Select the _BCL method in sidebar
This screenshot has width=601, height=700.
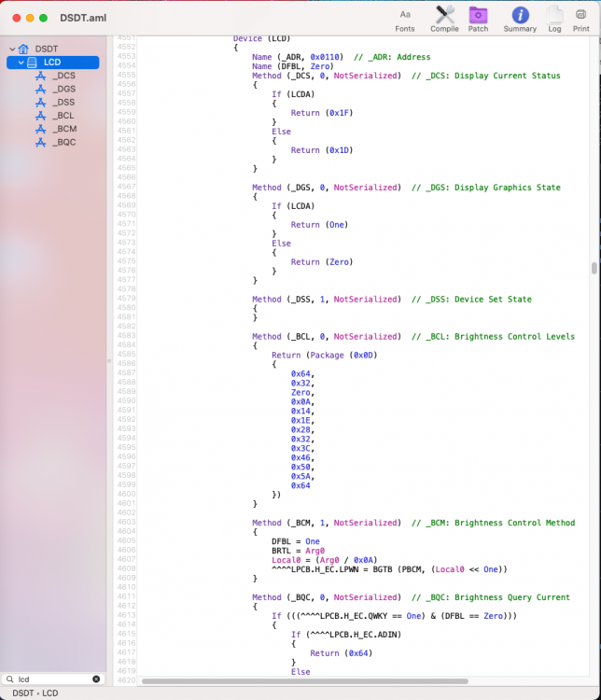coord(63,115)
